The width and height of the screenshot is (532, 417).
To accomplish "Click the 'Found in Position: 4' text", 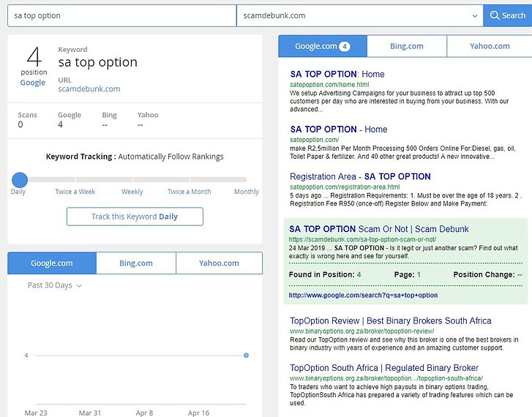I will [325, 274].
